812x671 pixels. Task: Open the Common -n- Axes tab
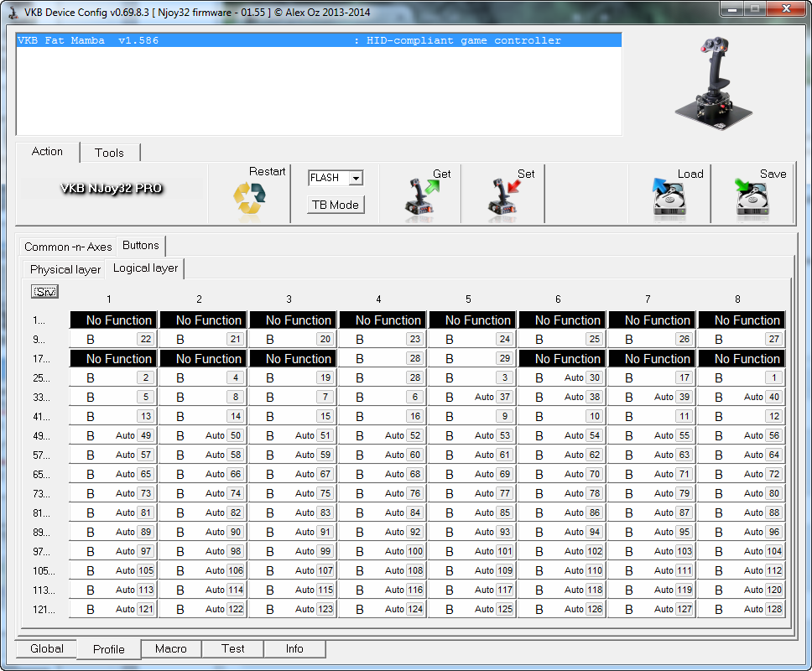coord(68,247)
